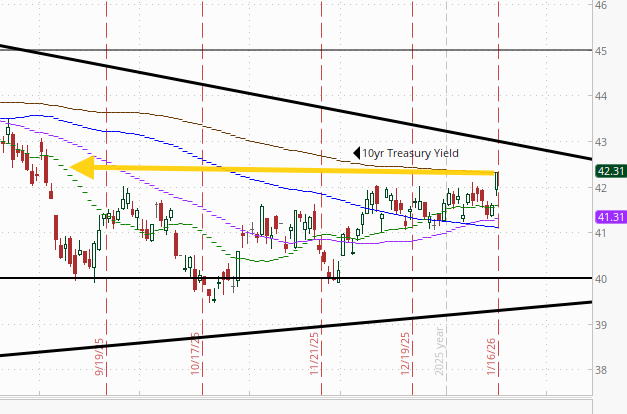627x414 pixels.
Task: Select the 9/19/25 expiration date label
Action: (99, 357)
